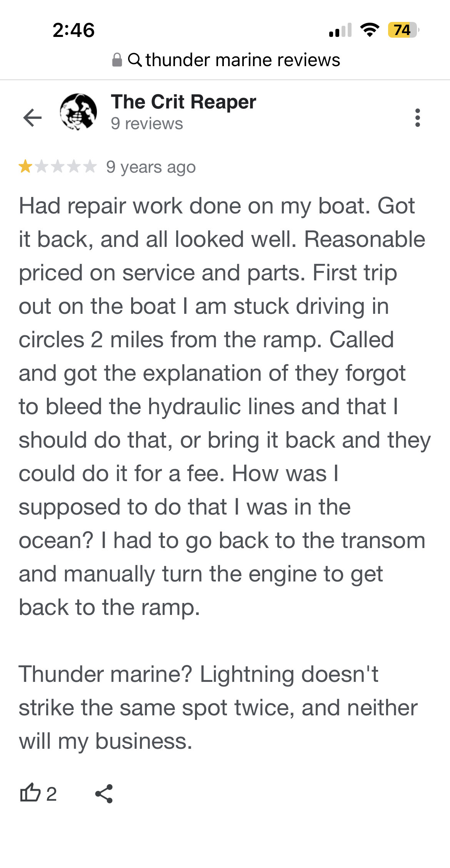Tap the 2:46 clock in status bar
The image size is (450, 868).
tap(73, 30)
